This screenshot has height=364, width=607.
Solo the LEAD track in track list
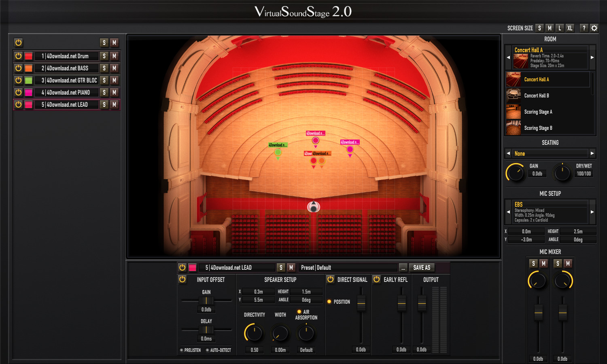click(104, 104)
